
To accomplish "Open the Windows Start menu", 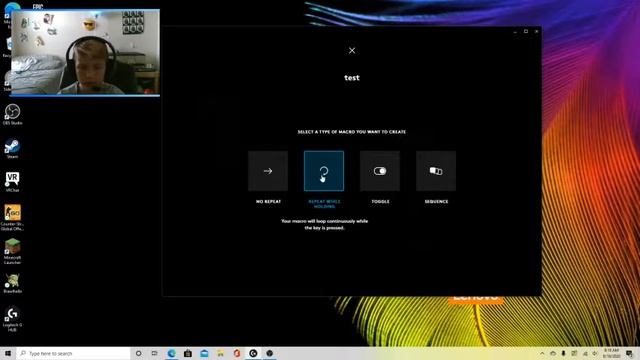I will pyautogui.click(x=8, y=353).
